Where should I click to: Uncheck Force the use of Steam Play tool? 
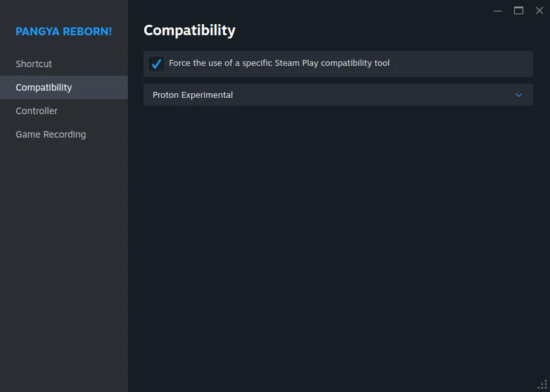(x=157, y=64)
